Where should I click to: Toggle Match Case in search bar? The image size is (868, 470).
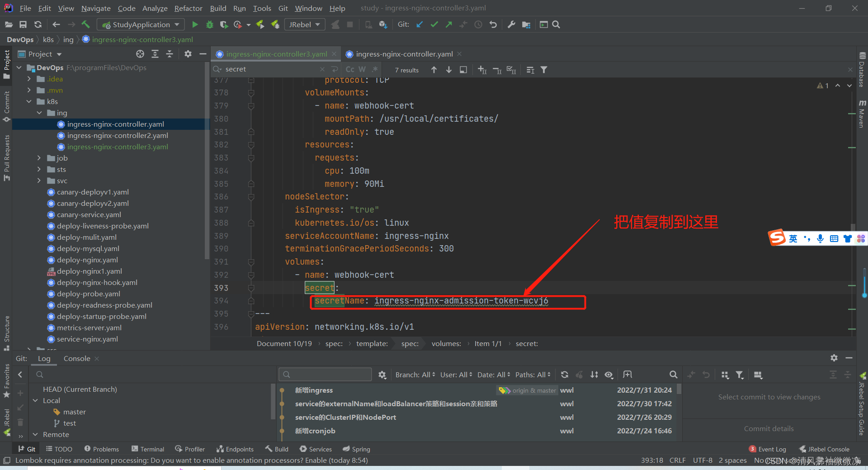coord(350,69)
